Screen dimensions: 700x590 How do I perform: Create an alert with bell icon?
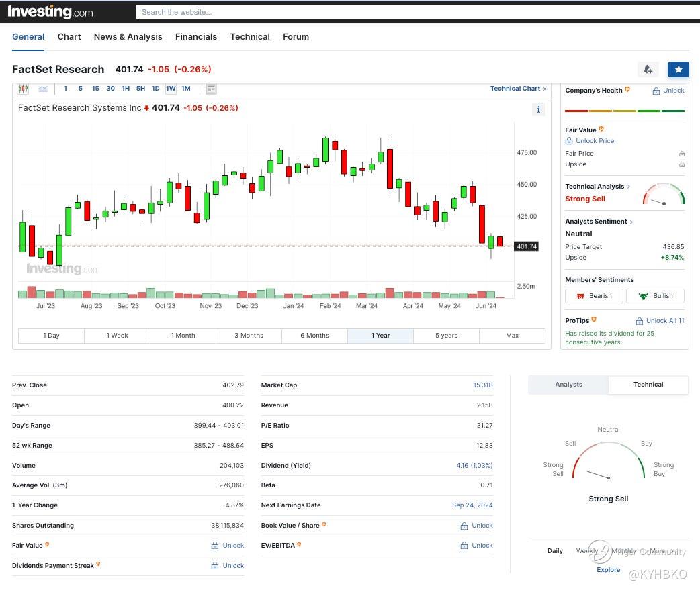(x=648, y=70)
